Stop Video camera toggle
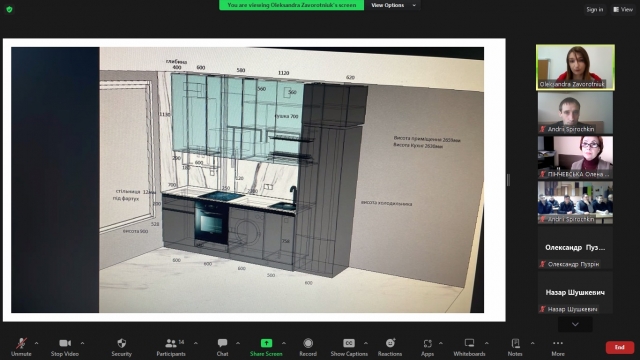The height and width of the screenshot is (360, 640). (x=64, y=347)
